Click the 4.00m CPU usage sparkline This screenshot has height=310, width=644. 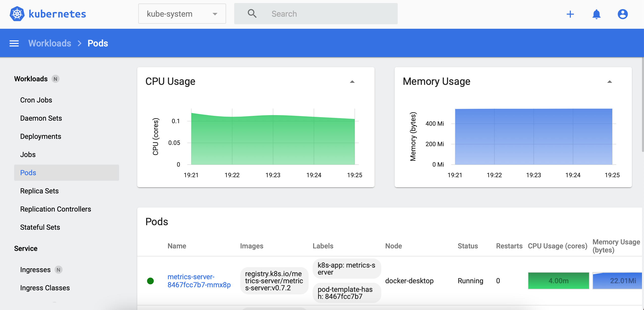(x=558, y=281)
